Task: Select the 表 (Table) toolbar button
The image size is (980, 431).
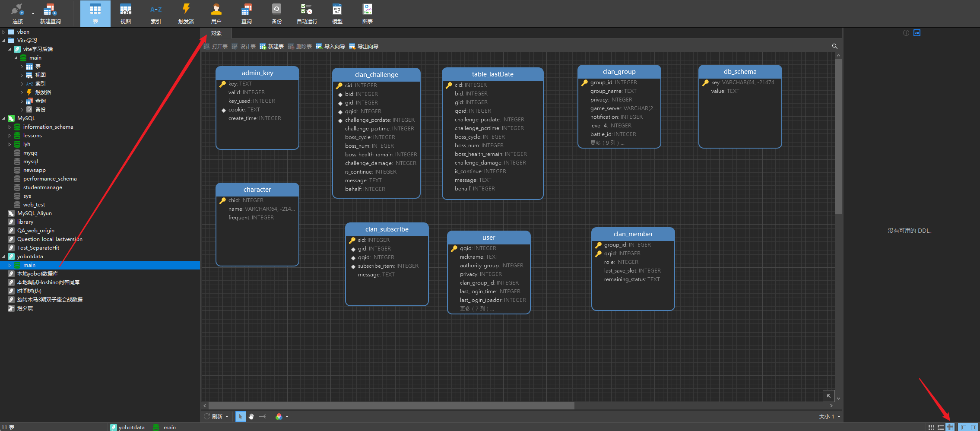Action: 95,13
